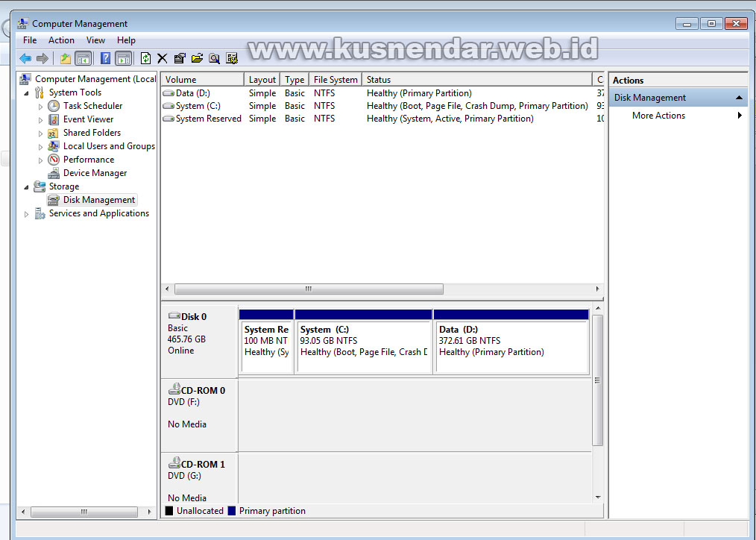Select Data (D:) volume row
Viewport: 756px width, 540px height.
click(x=382, y=93)
